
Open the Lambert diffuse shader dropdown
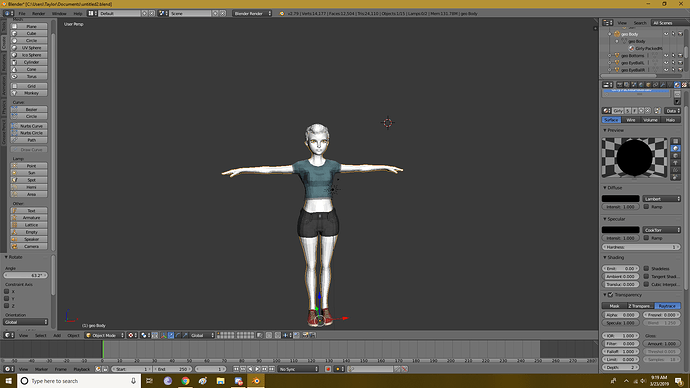(x=661, y=199)
